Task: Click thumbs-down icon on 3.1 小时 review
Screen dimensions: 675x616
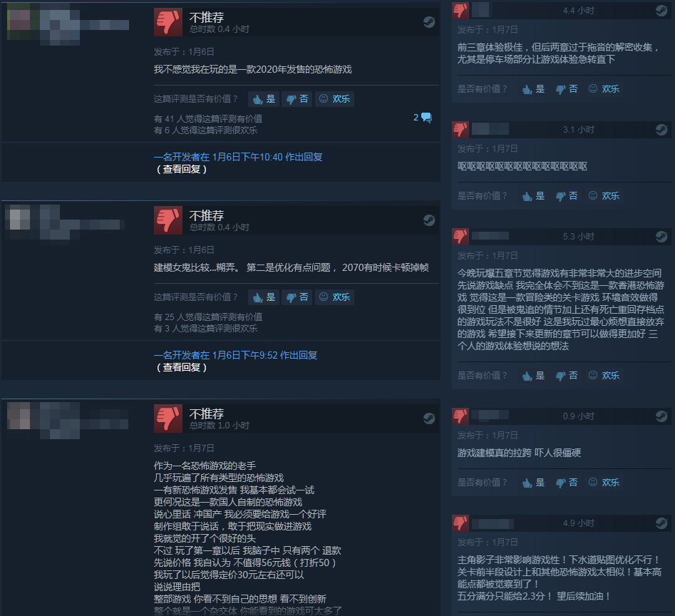Action: [460, 129]
